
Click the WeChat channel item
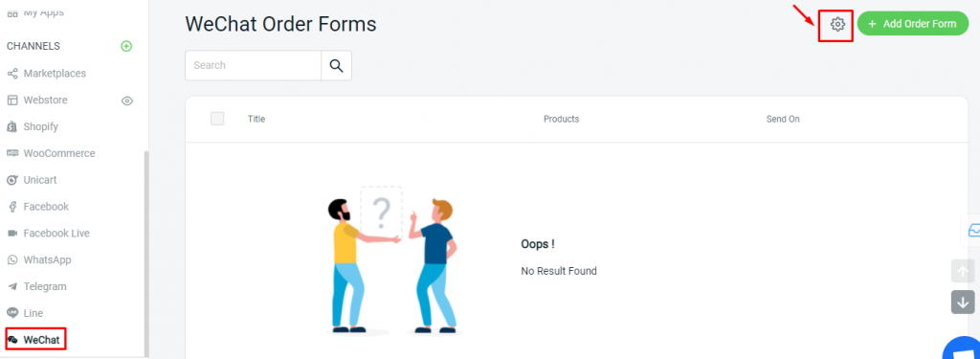pos(34,340)
